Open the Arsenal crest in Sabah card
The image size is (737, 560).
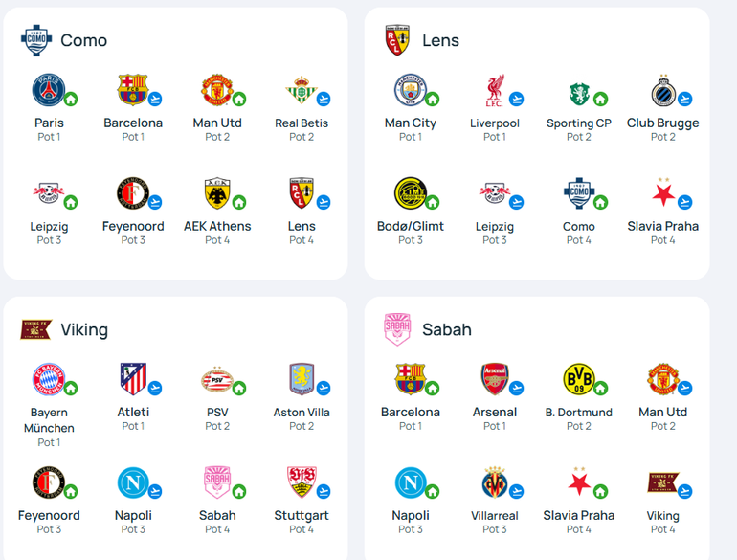point(495,379)
